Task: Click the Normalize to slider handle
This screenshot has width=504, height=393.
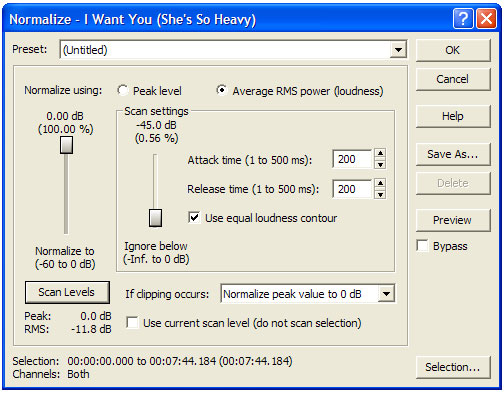Action: pos(66,145)
